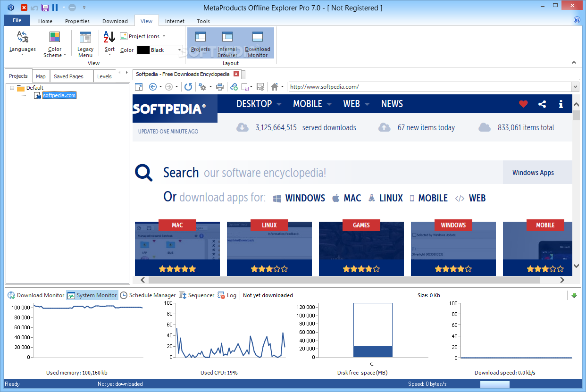The image size is (586, 392).
Task: Collapse the Default folder tree node
Action: [12, 88]
